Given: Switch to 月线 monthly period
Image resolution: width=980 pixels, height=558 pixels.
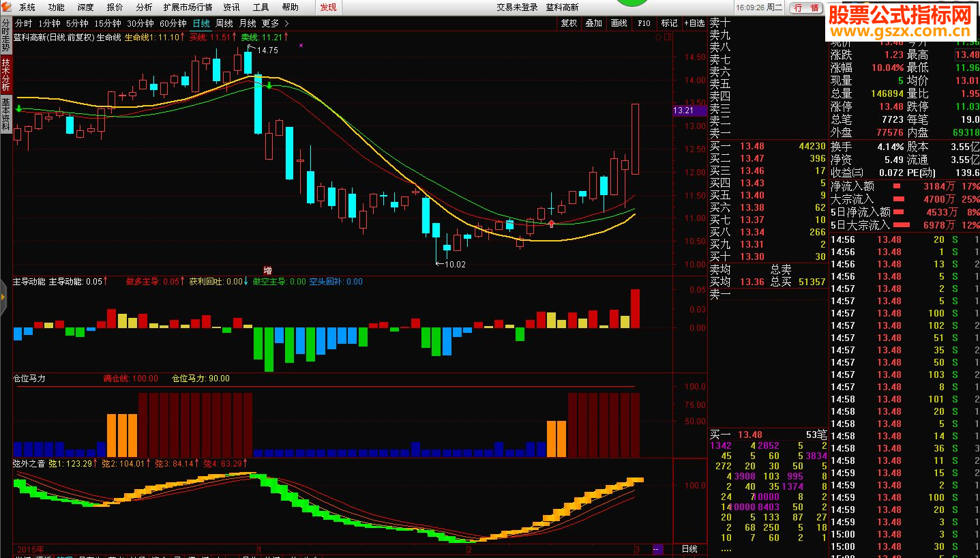Looking at the screenshot, I should (x=248, y=23).
